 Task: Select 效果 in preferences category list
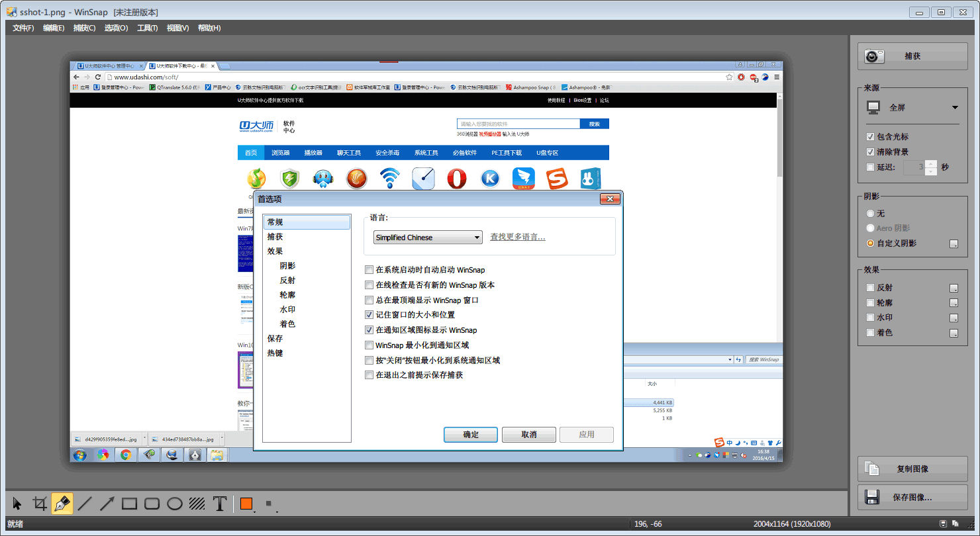click(307, 251)
